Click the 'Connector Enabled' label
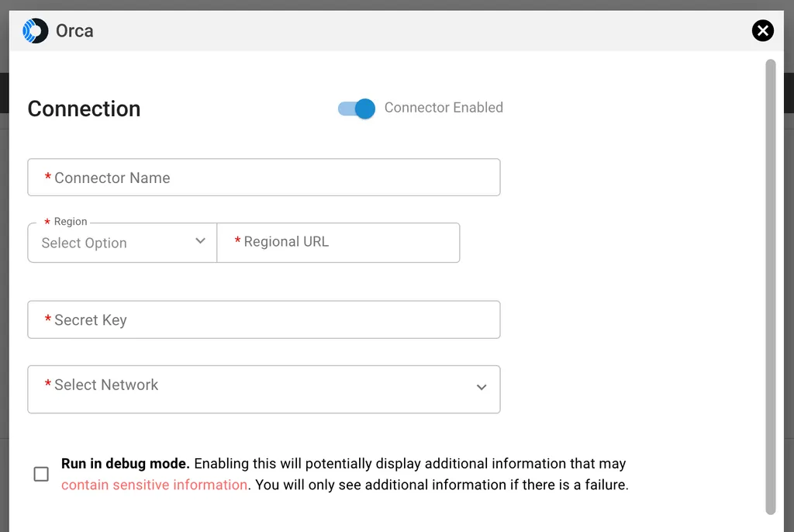 (444, 108)
